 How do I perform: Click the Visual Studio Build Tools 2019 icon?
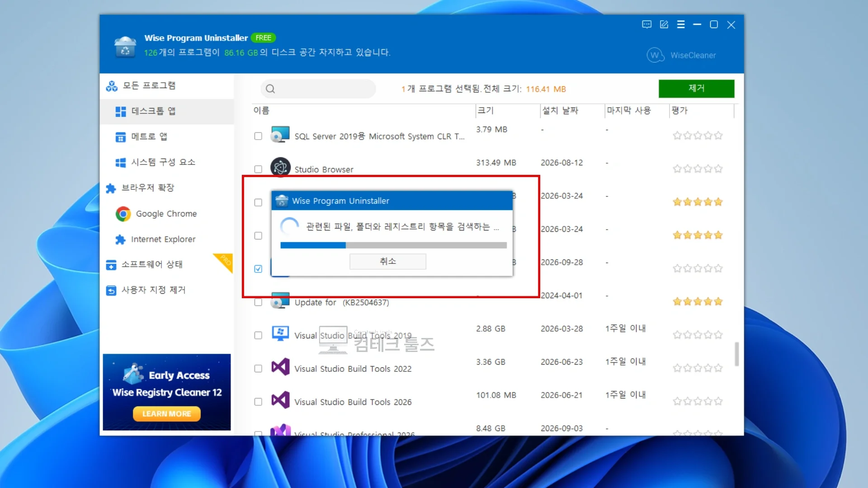click(280, 333)
